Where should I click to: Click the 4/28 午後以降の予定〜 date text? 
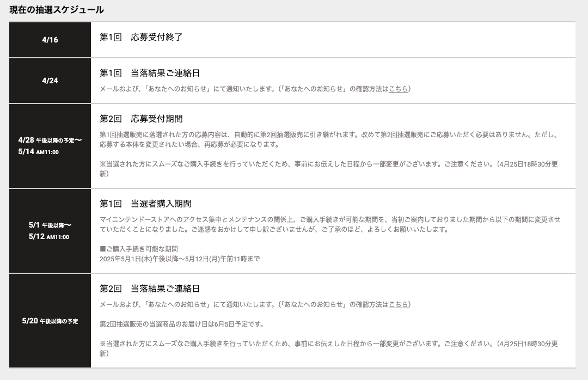point(50,140)
